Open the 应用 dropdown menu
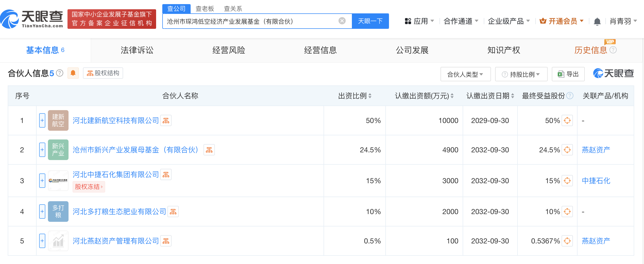The image size is (644, 264). (419, 21)
